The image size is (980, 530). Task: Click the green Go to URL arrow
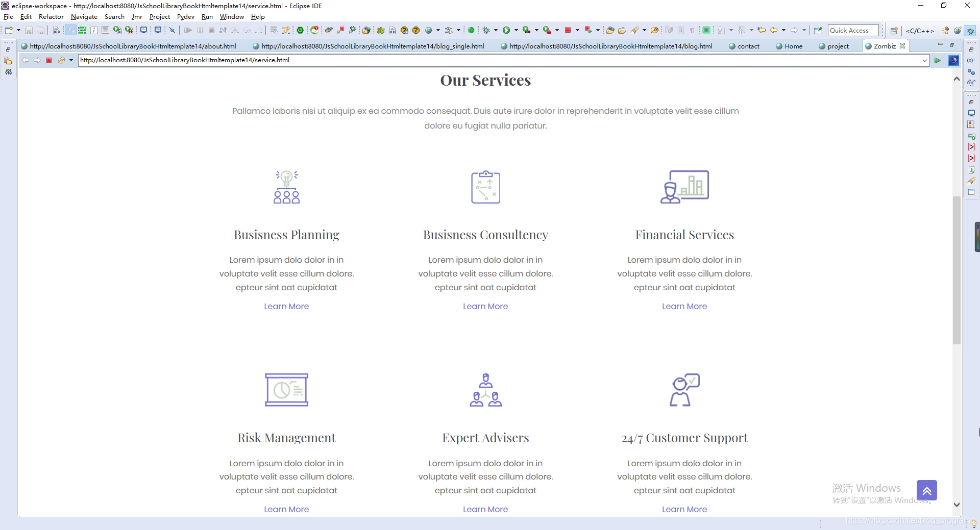[x=938, y=60]
